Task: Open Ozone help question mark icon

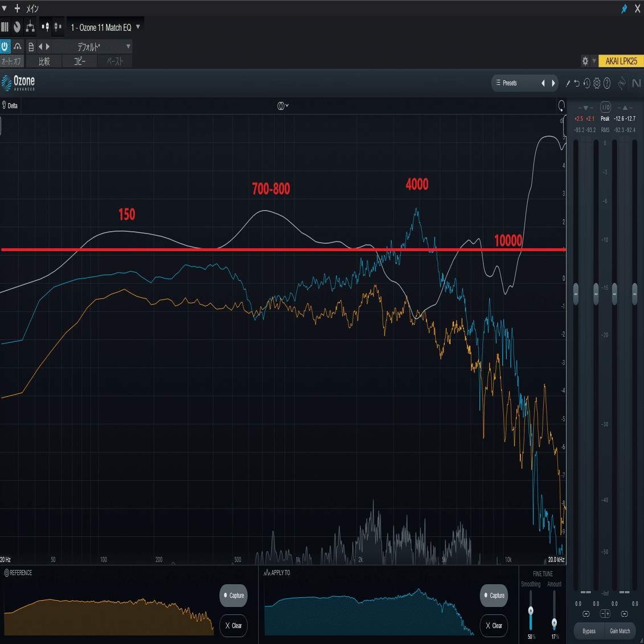Action: tap(607, 83)
